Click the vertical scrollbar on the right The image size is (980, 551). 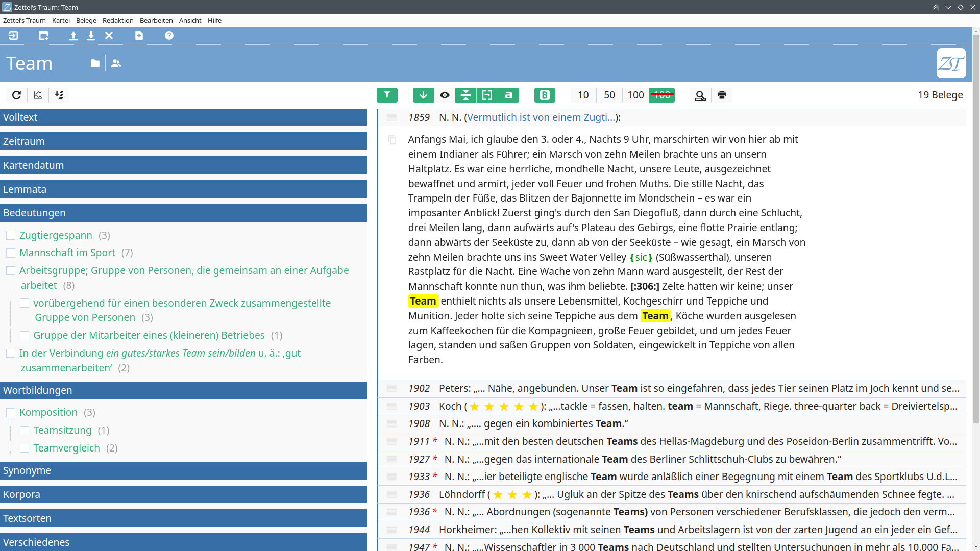976,230
